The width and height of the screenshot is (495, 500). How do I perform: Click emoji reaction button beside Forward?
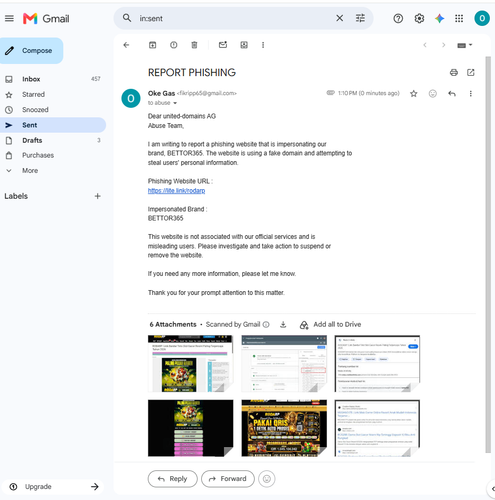(x=267, y=479)
